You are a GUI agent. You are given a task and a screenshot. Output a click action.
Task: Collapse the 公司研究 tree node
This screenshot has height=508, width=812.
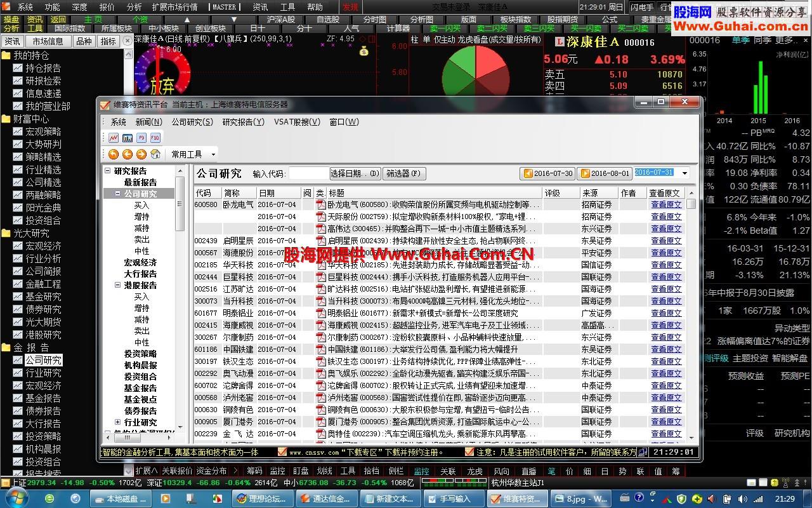(117, 194)
